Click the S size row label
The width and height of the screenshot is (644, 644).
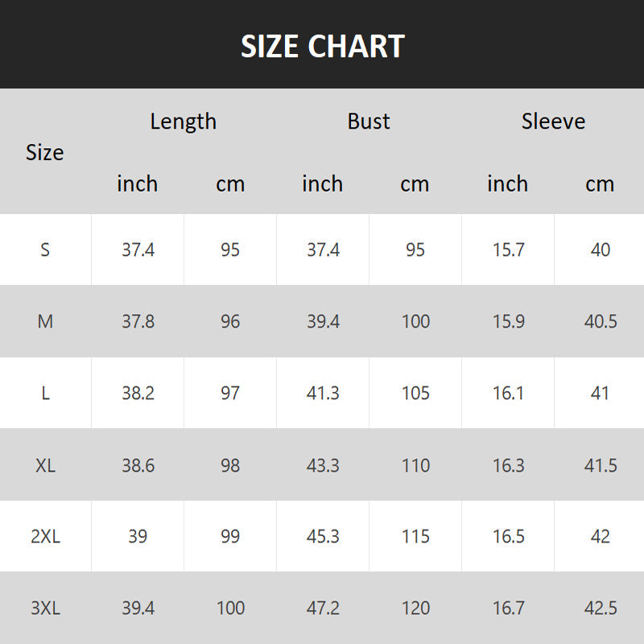point(45,250)
